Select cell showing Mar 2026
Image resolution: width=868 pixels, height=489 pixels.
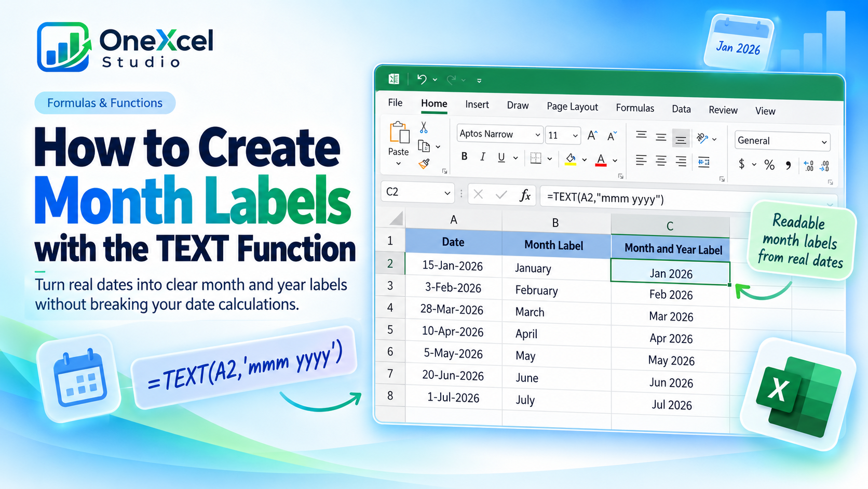pos(671,316)
